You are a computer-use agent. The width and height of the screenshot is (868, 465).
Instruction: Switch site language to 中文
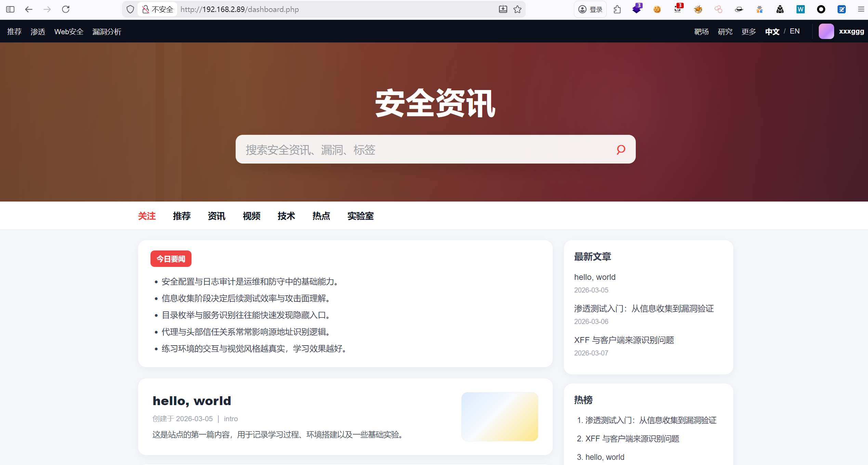tap(772, 31)
